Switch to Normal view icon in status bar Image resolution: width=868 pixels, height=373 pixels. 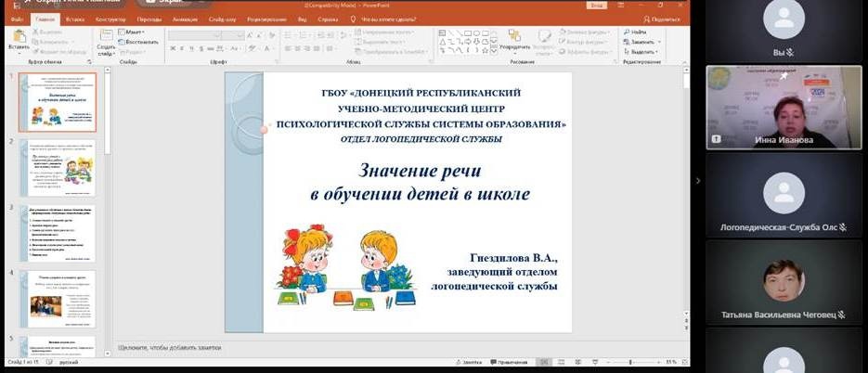pos(544,362)
